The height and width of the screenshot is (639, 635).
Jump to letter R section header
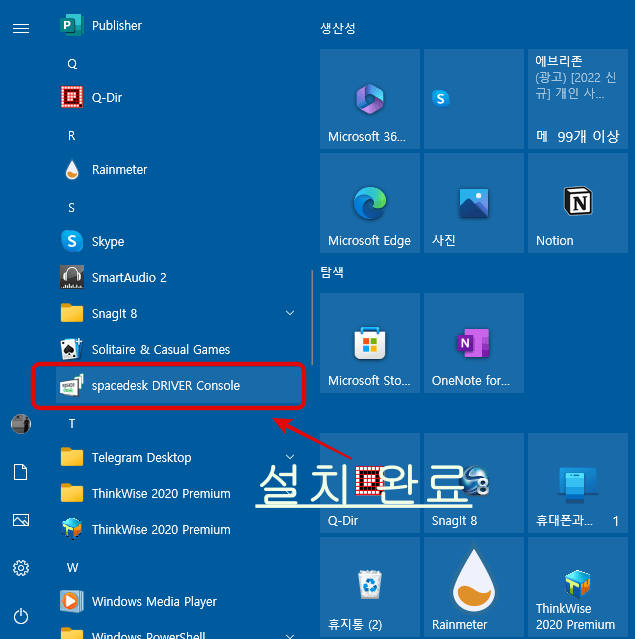click(72, 136)
